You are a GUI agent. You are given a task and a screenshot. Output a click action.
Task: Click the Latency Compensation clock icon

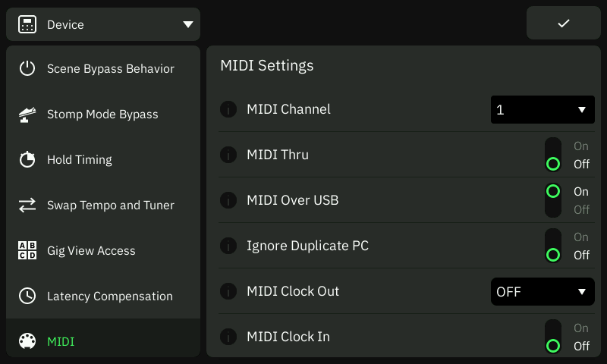click(x=27, y=296)
